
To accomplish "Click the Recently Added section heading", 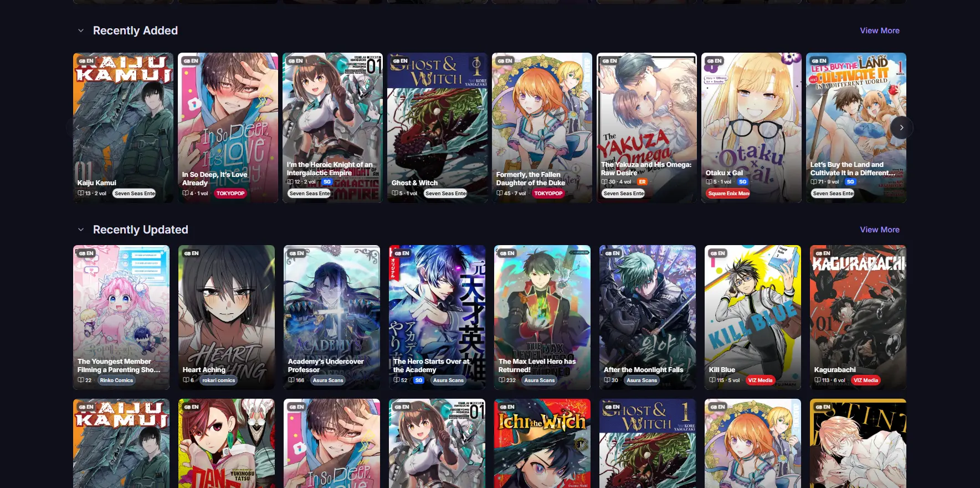I will point(135,30).
